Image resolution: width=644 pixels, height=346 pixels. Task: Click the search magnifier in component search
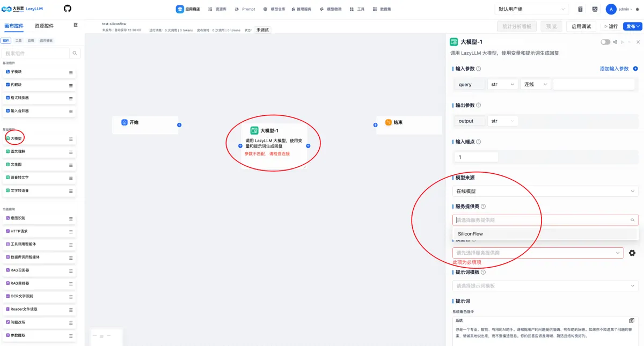click(x=75, y=53)
